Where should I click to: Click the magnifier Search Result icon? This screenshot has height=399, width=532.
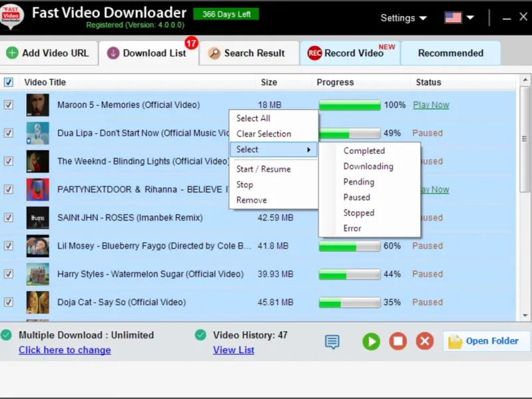(x=214, y=53)
